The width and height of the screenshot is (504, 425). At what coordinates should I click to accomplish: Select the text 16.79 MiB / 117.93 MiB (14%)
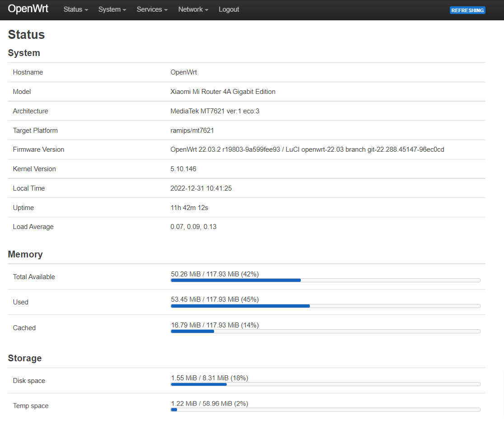click(x=215, y=325)
